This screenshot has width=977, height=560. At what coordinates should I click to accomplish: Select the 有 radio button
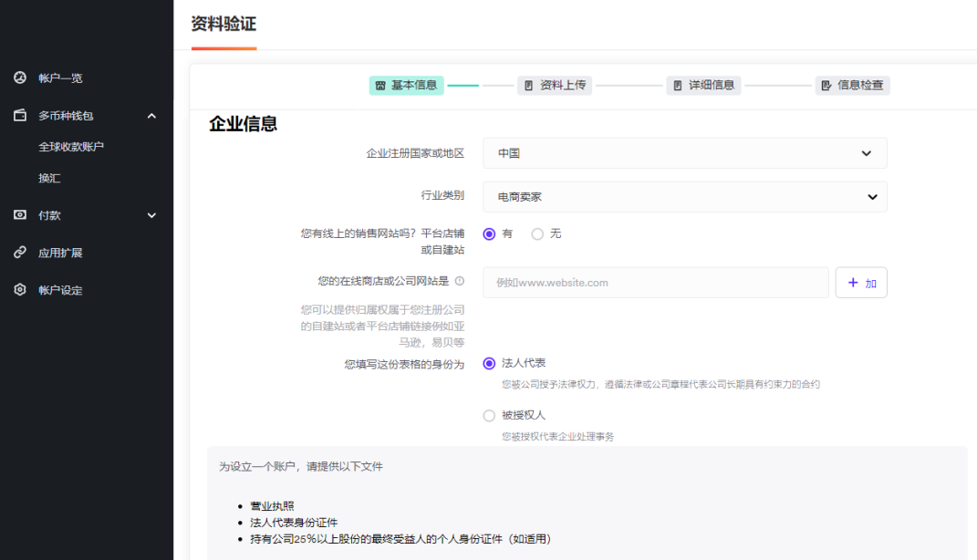pyautogui.click(x=489, y=233)
